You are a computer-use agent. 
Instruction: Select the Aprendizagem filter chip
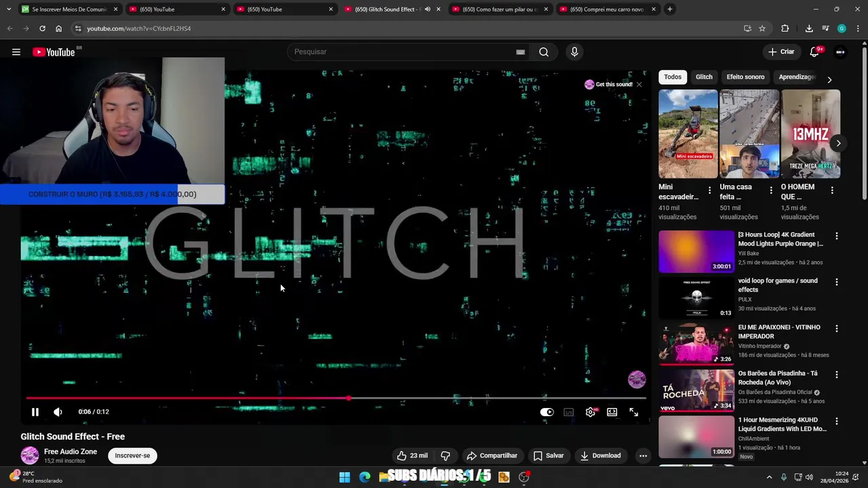797,77
